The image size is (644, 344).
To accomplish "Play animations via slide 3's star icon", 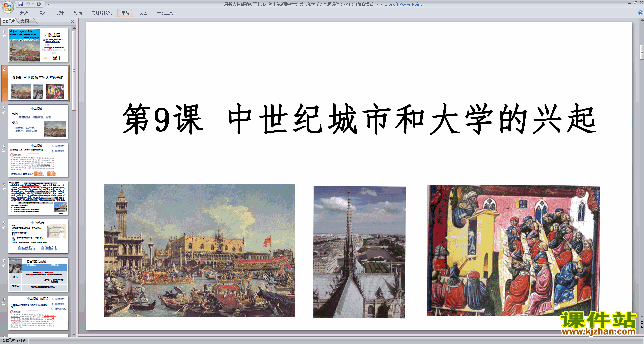I will coord(4,112).
